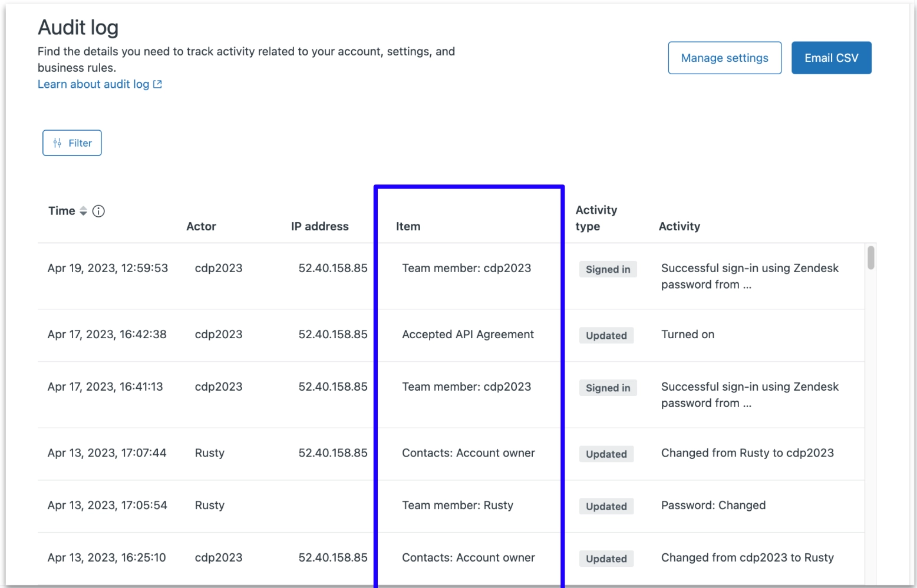Open the Filter panel
The height and width of the screenshot is (588, 917).
[72, 143]
